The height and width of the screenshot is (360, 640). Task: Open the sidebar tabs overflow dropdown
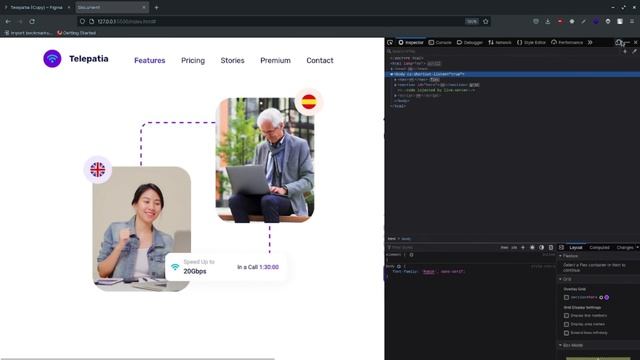tap(637, 247)
